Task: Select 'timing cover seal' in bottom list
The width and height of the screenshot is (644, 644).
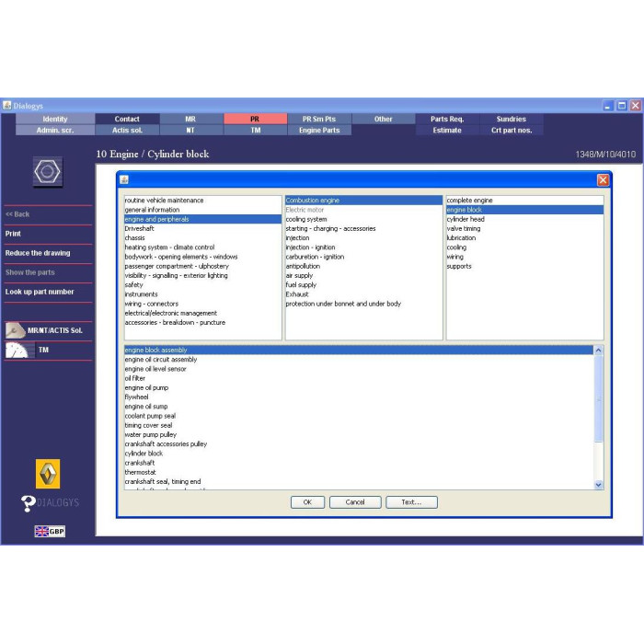Action: click(359, 425)
